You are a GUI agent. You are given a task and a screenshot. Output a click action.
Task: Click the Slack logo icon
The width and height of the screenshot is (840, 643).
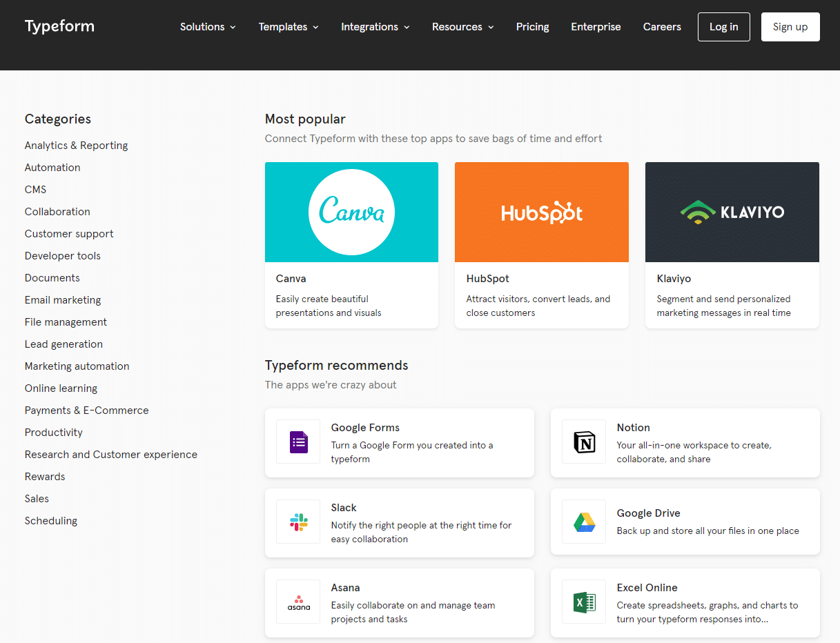[298, 522]
